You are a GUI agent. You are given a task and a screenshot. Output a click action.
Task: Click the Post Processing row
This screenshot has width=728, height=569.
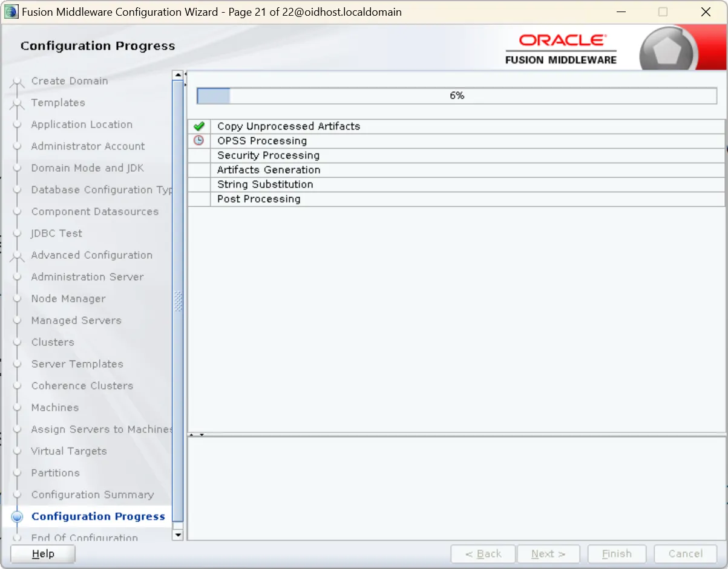click(x=456, y=199)
